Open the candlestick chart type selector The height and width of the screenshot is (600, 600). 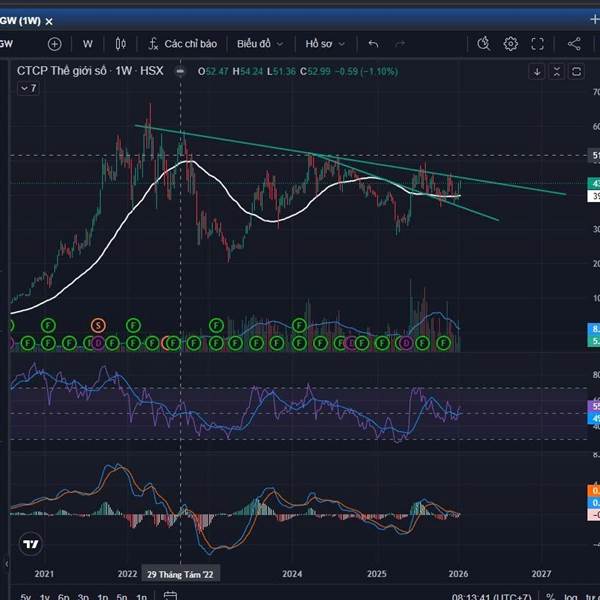(121, 44)
